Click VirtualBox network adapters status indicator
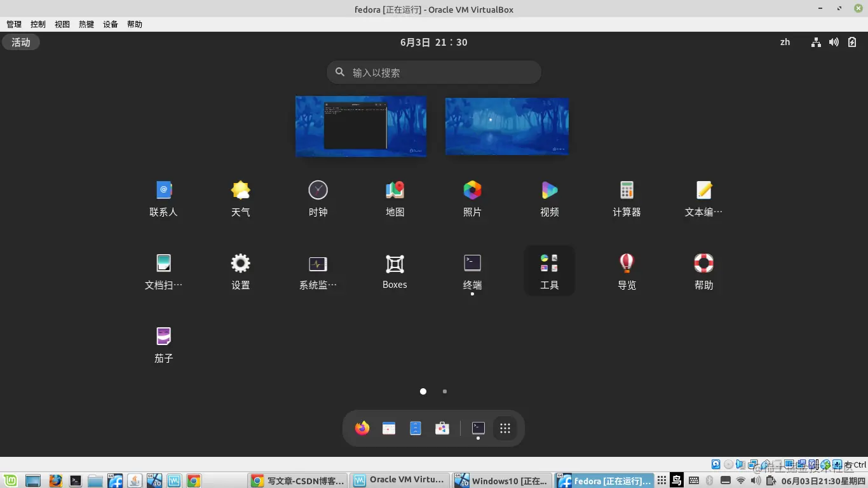The height and width of the screenshot is (488, 868). click(x=753, y=464)
